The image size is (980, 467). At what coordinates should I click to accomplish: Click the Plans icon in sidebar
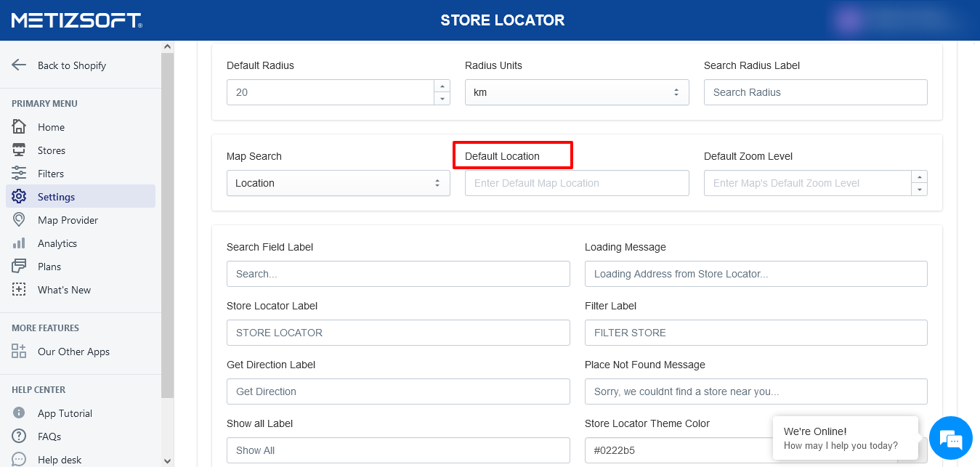19,267
